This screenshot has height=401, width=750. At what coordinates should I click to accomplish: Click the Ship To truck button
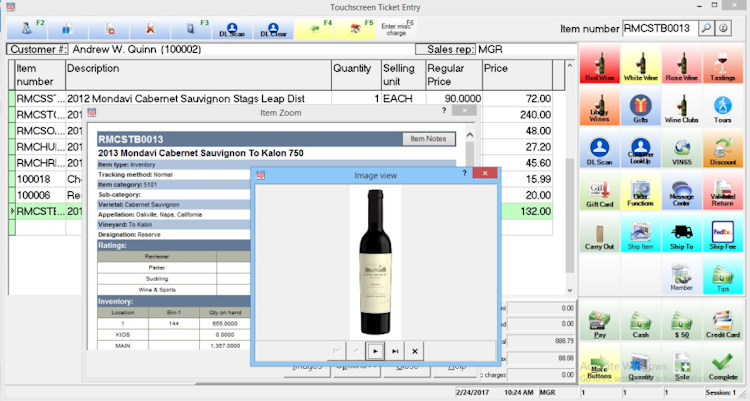pyautogui.click(x=682, y=233)
